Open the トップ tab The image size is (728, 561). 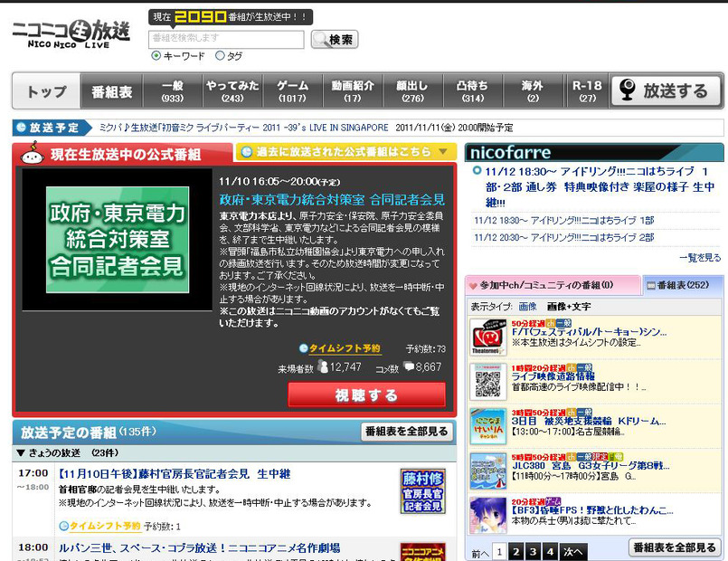tap(46, 91)
